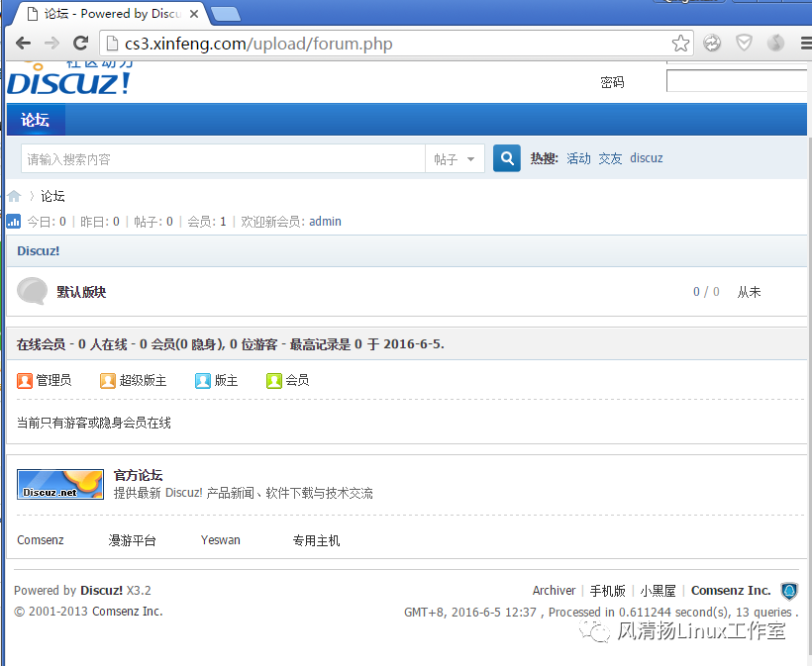Open the 小黑屋 footer link
The width and height of the screenshot is (812, 666).
pyautogui.click(x=659, y=591)
